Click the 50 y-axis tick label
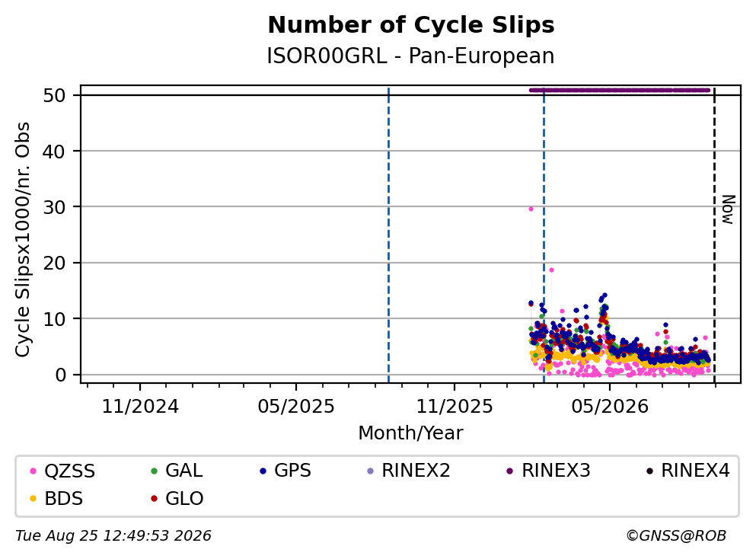Image resolution: width=756 pixels, height=559 pixels. point(54,95)
